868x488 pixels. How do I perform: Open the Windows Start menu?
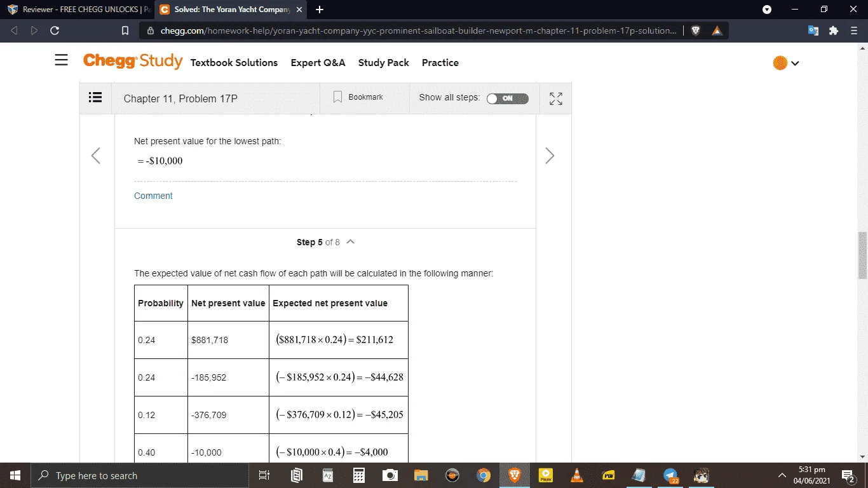[15, 475]
